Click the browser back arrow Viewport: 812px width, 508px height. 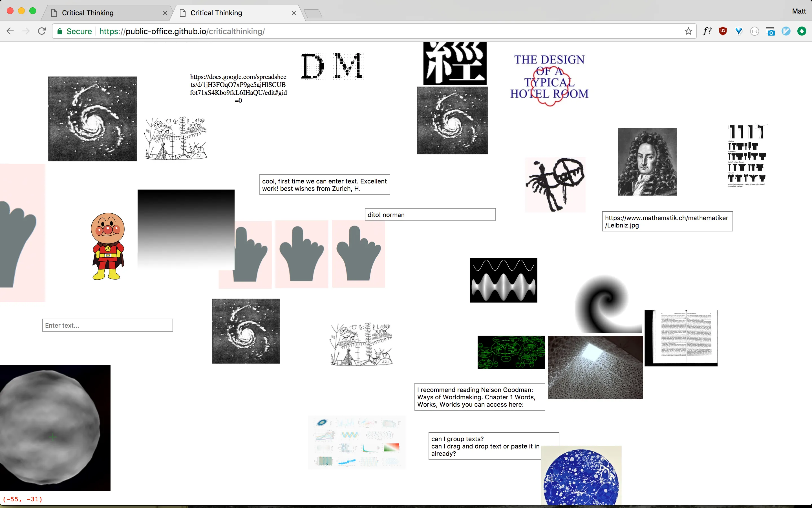pos(10,31)
